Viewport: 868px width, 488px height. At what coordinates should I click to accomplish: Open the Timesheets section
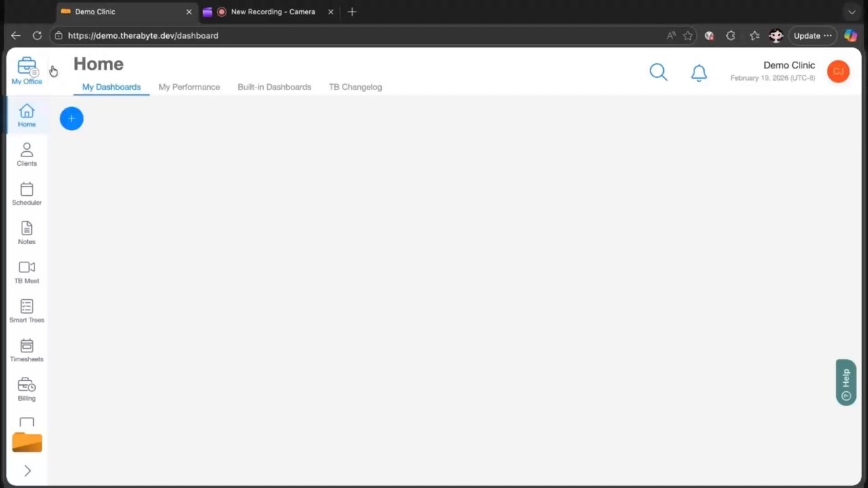tap(26, 350)
